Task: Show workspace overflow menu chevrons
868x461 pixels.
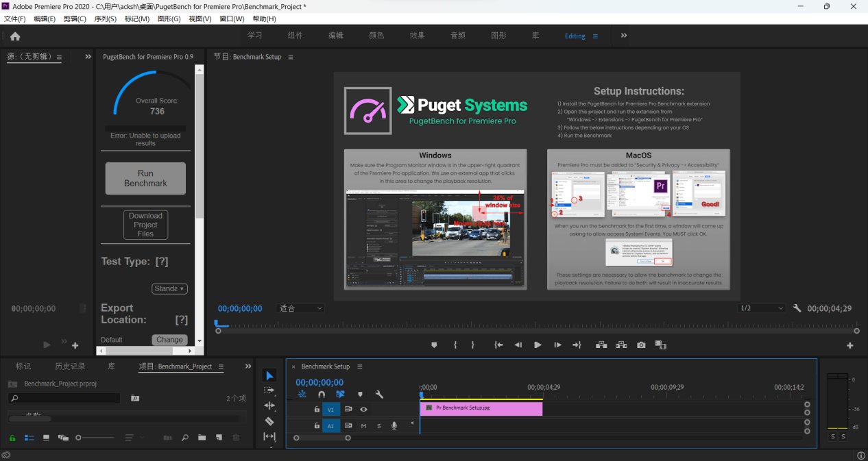Action: (x=624, y=36)
